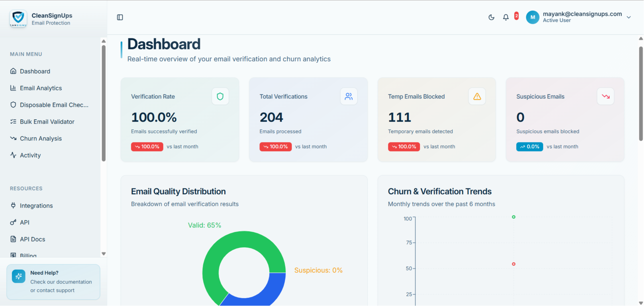Click the shield icon on Verification Rate card

(x=220, y=96)
